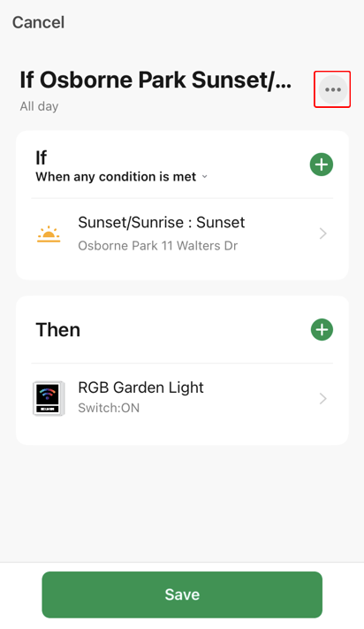This screenshot has height=629, width=364.
Task: Open the sunset condition via its right chevron
Action: [x=322, y=234]
